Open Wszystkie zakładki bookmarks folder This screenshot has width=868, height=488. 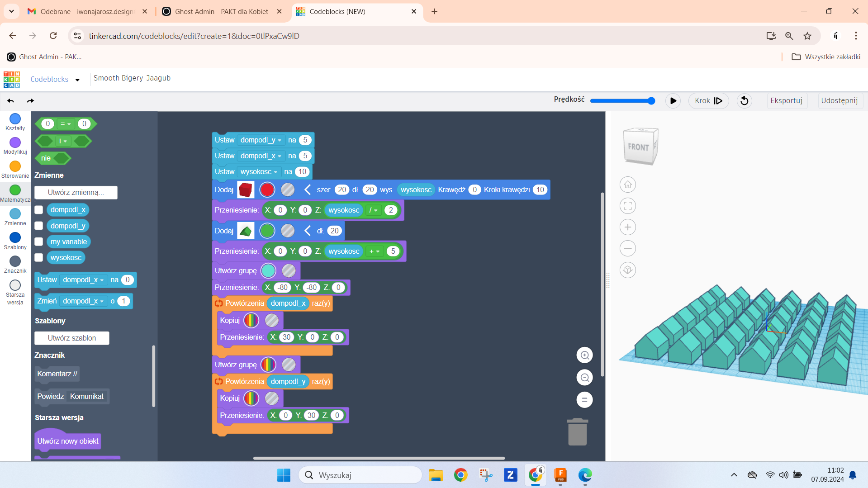pos(826,57)
